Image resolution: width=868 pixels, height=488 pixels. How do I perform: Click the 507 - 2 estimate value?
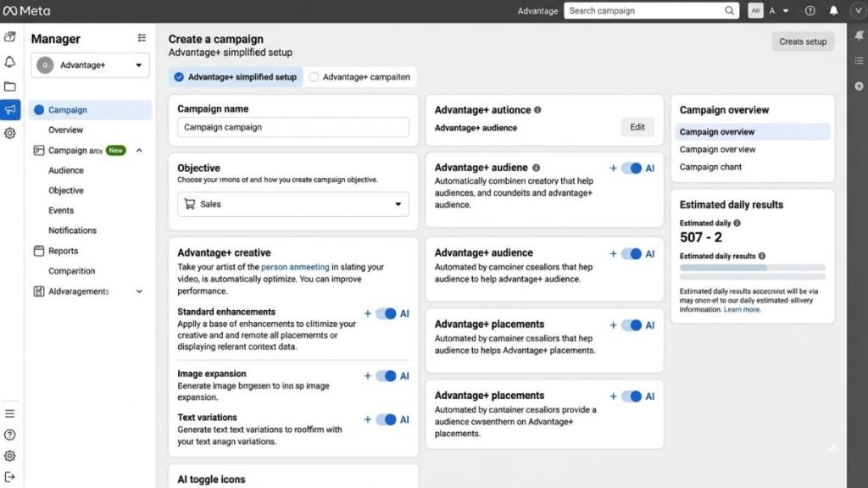point(701,237)
